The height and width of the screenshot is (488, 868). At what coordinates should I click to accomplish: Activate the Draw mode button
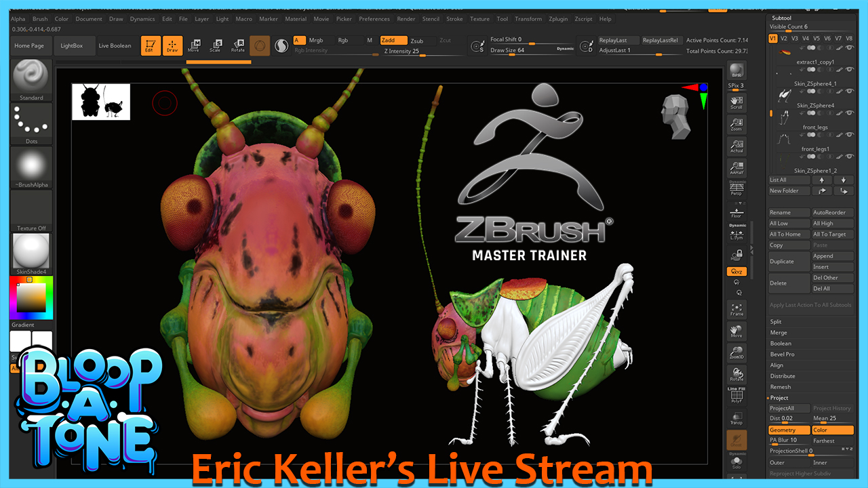173,46
